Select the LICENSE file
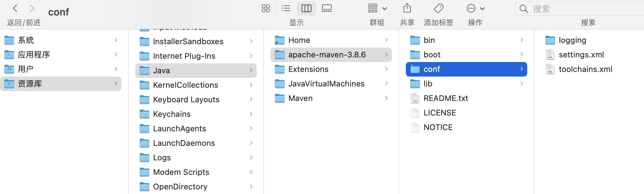This screenshot has width=644, height=194. click(x=439, y=113)
